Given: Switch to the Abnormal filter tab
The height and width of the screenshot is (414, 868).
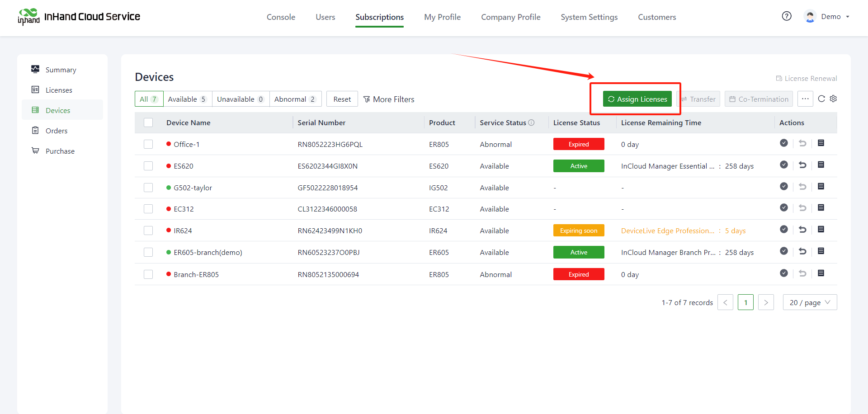Looking at the screenshot, I should (x=295, y=99).
